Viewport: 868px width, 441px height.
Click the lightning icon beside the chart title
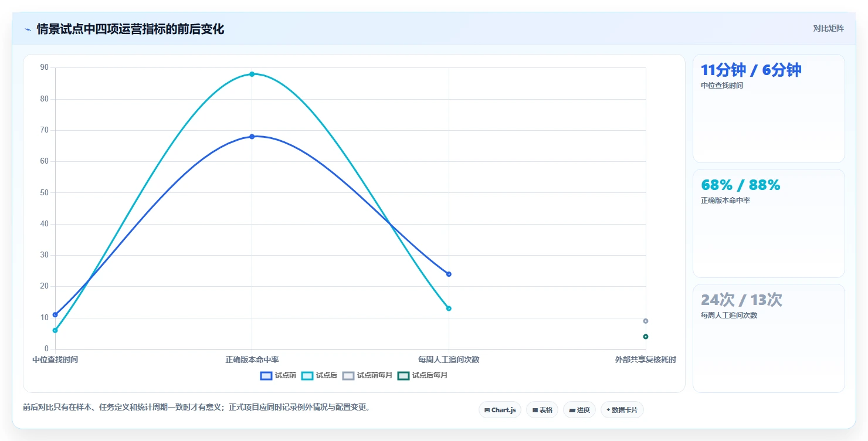28,29
